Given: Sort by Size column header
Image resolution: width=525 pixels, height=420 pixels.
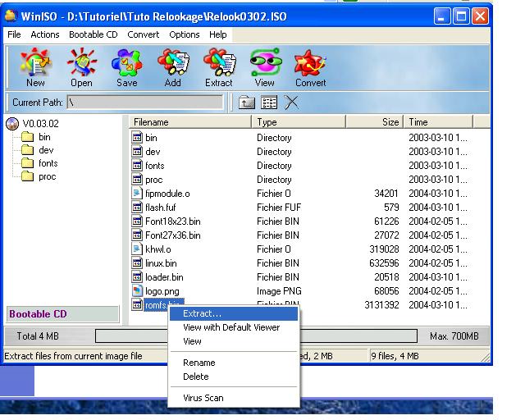Looking at the screenshot, I should click(x=374, y=122).
